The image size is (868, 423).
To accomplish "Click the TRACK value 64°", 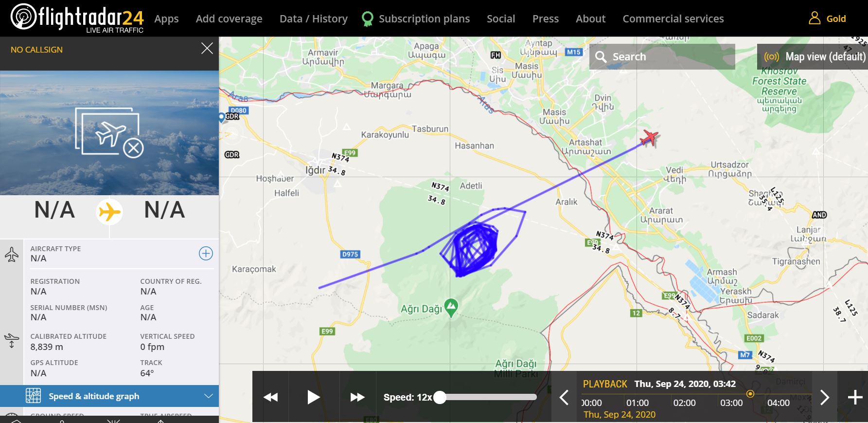I will [x=147, y=373].
